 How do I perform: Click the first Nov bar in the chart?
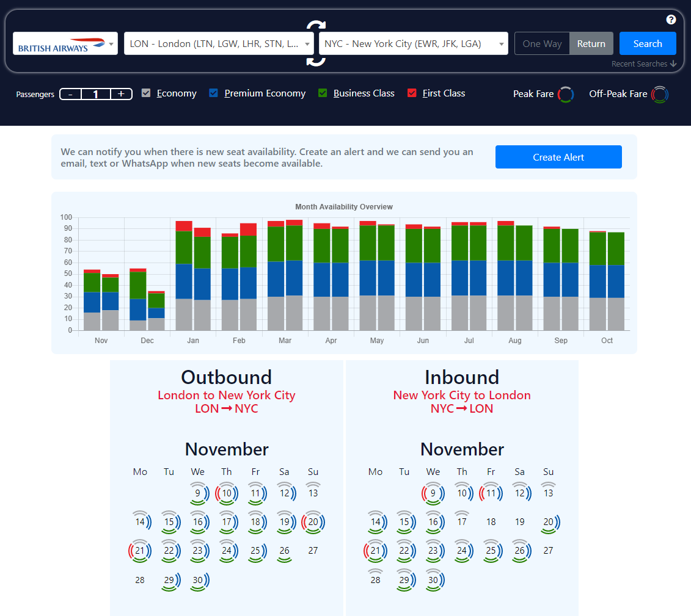(x=92, y=300)
